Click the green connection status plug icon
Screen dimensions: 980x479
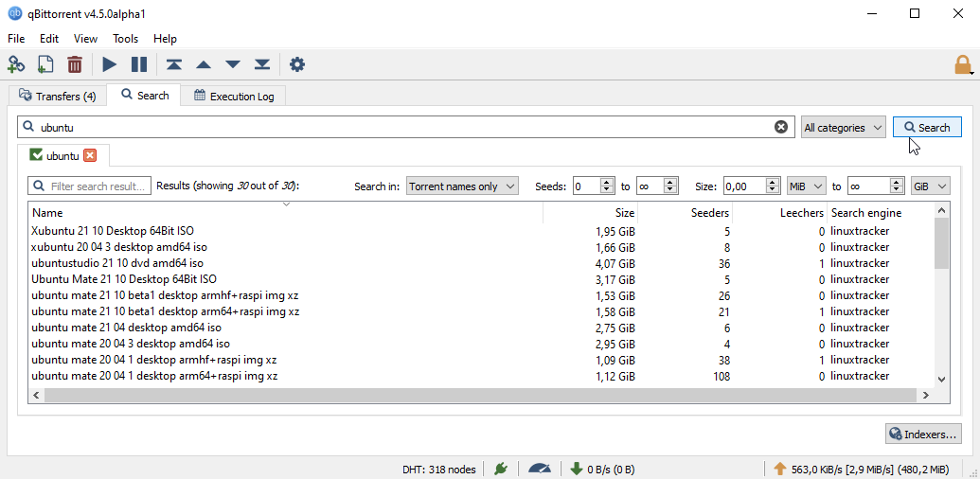[501, 468]
